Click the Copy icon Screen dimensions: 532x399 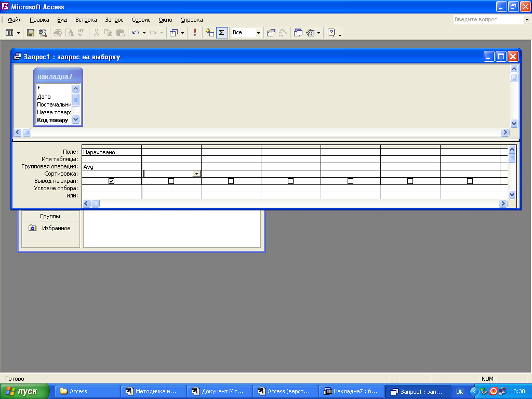[108, 33]
